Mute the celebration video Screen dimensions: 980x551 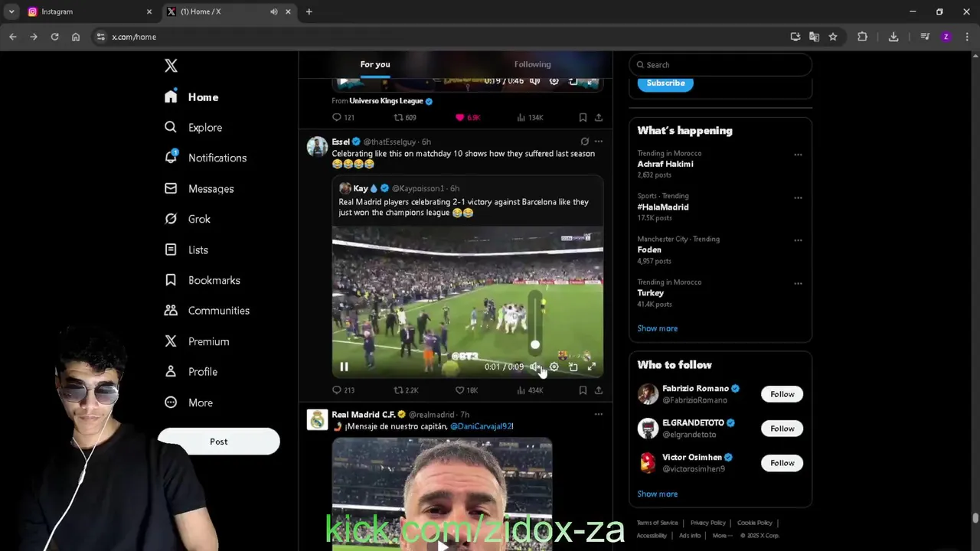tap(535, 367)
